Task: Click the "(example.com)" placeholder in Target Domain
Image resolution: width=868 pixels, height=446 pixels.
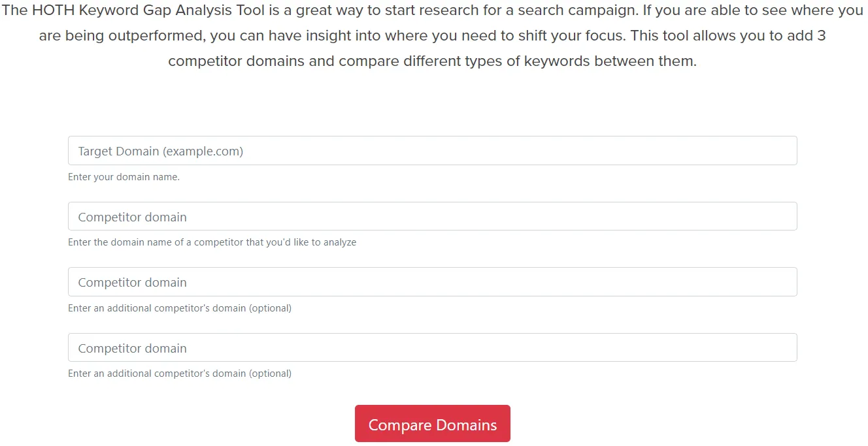Action: (203, 151)
